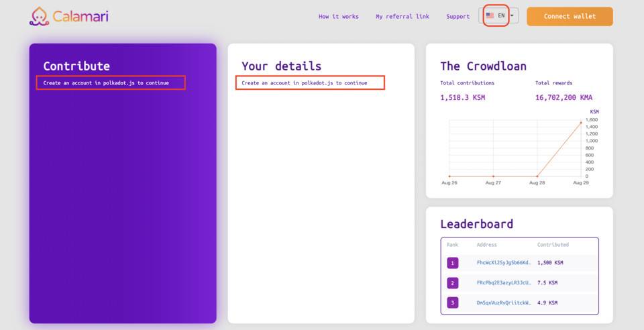Select the 1,518.3 KSM total contributions value
The width and height of the screenshot is (644, 330).
[x=462, y=98]
